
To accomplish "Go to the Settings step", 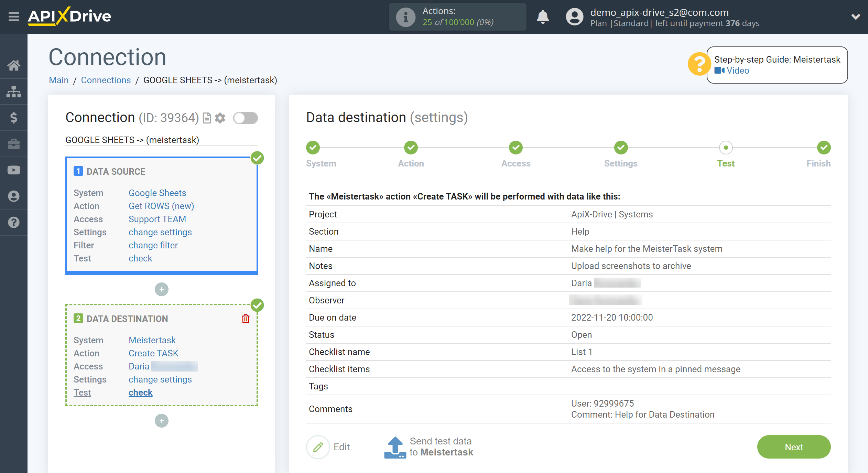I will coord(621,148).
